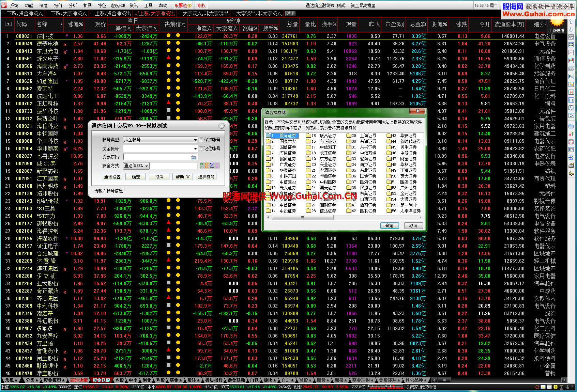Open the 功能 menu

[29, 5]
